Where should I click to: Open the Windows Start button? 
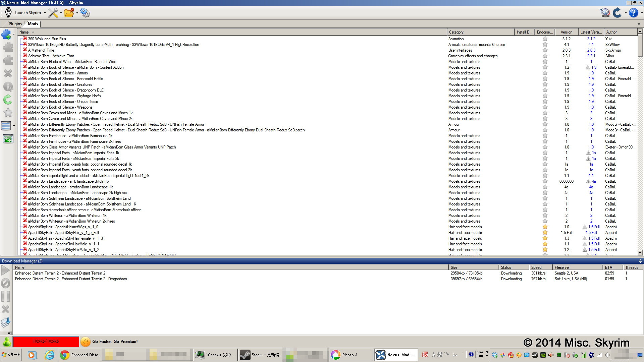coord(11,355)
